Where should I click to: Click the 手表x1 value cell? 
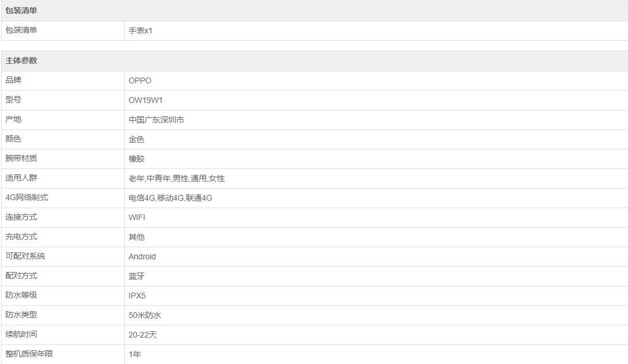click(x=140, y=31)
